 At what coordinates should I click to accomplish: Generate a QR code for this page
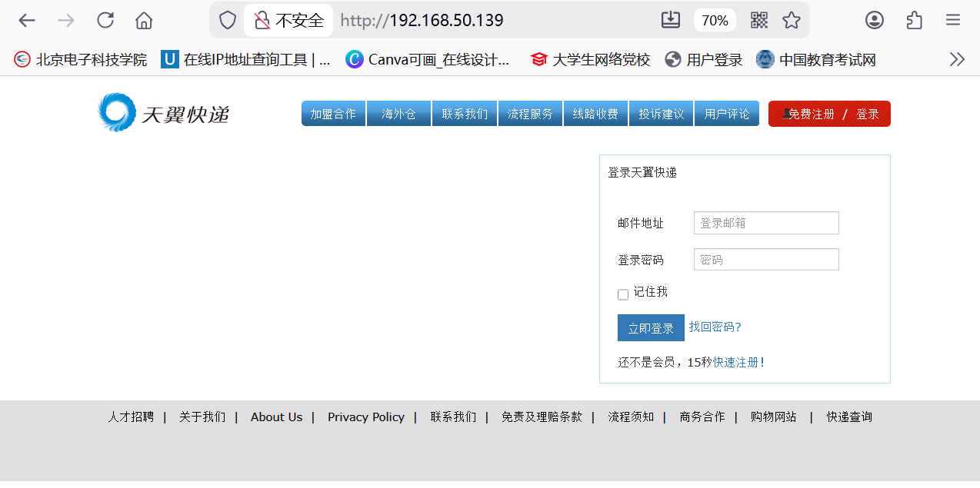(x=758, y=20)
